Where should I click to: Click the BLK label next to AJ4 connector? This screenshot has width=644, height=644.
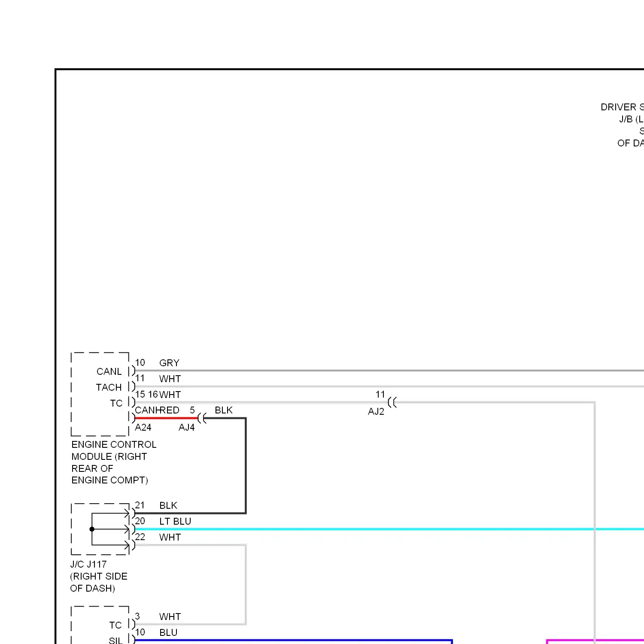click(x=224, y=410)
